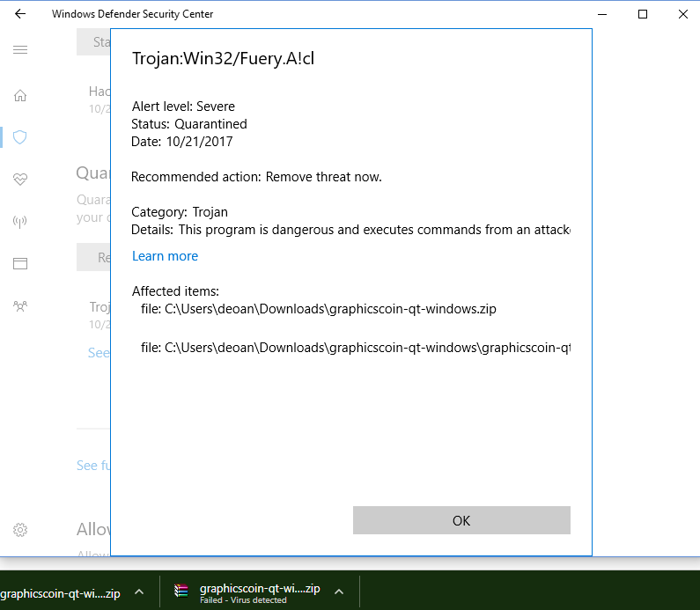Click the Trojan:Win32/Fuery.A!cl threat title

tap(224, 58)
